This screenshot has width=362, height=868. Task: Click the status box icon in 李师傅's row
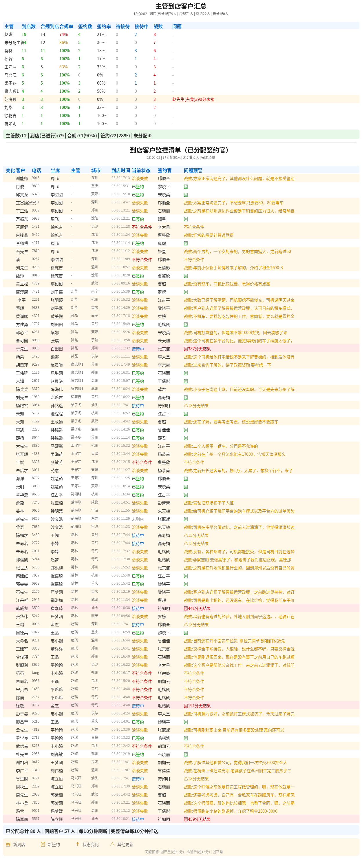pos(186,243)
